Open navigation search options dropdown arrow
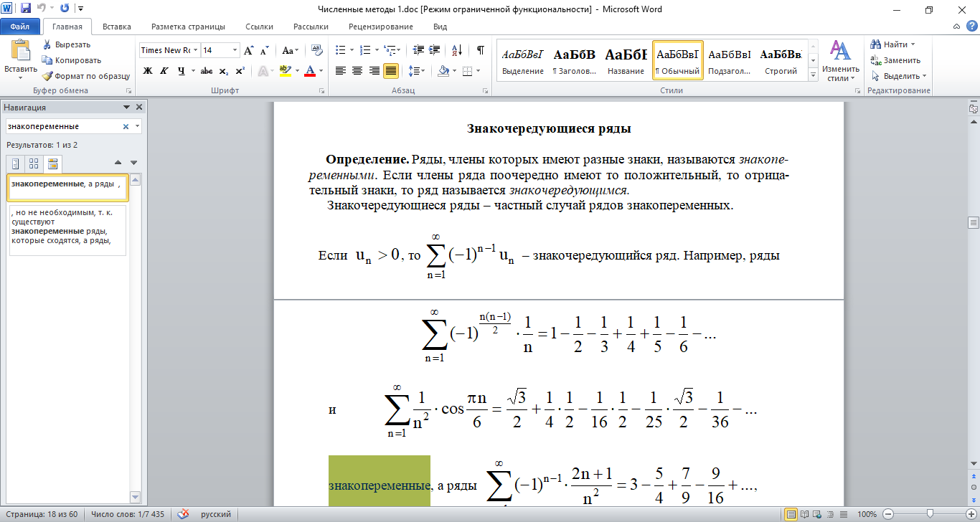This screenshot has width=980, height=522. (137, 126)
